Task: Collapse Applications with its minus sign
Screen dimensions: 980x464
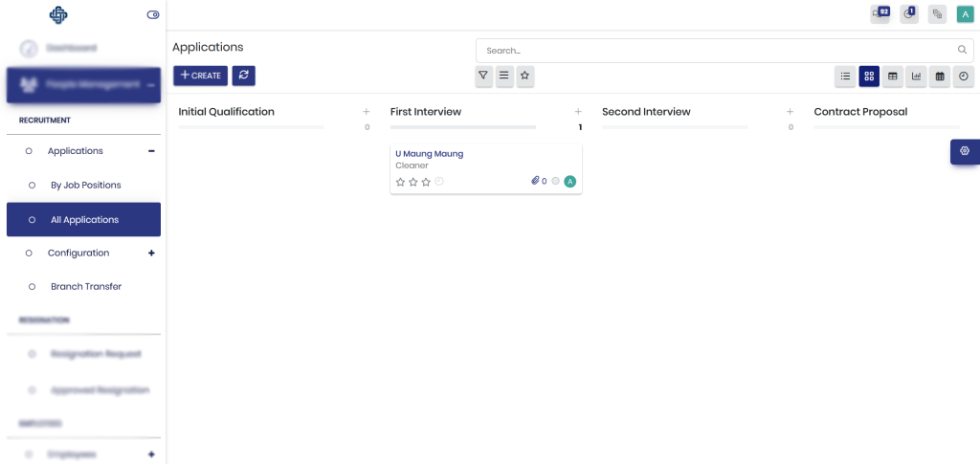Action: point(151,151)
